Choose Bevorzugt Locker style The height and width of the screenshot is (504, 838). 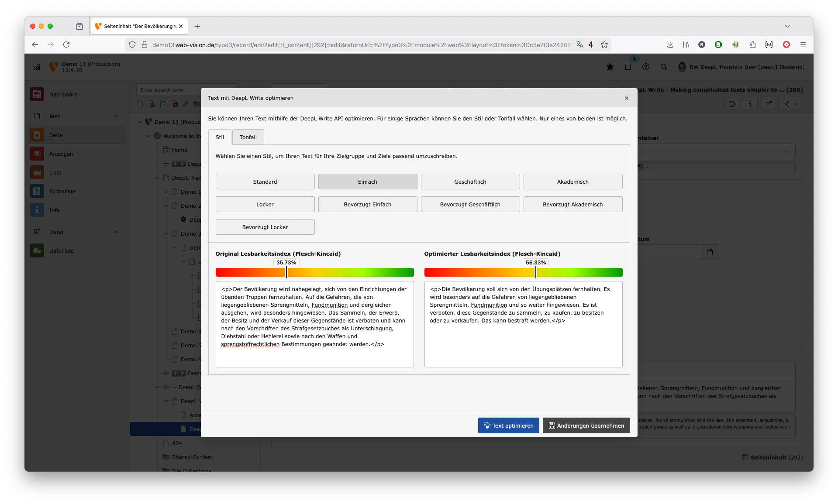(265, 227)
